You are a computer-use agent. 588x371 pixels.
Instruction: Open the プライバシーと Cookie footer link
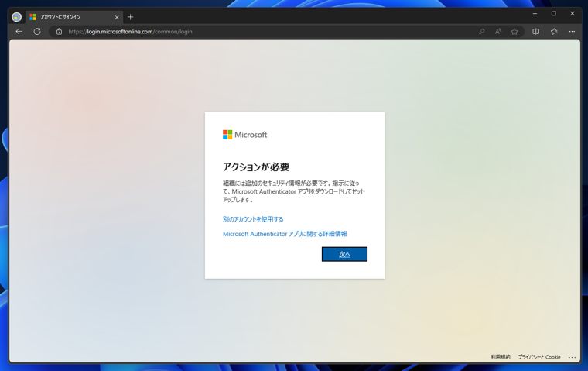pos(539,357)
